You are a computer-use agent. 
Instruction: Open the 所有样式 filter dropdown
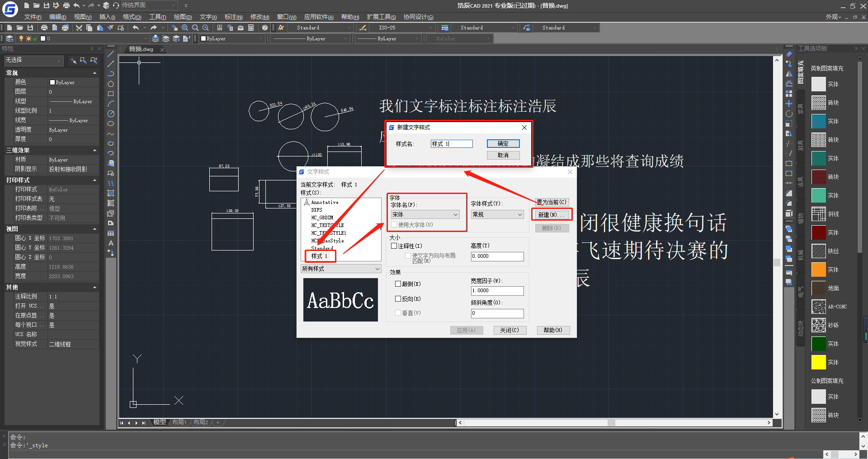click(341, 269)
